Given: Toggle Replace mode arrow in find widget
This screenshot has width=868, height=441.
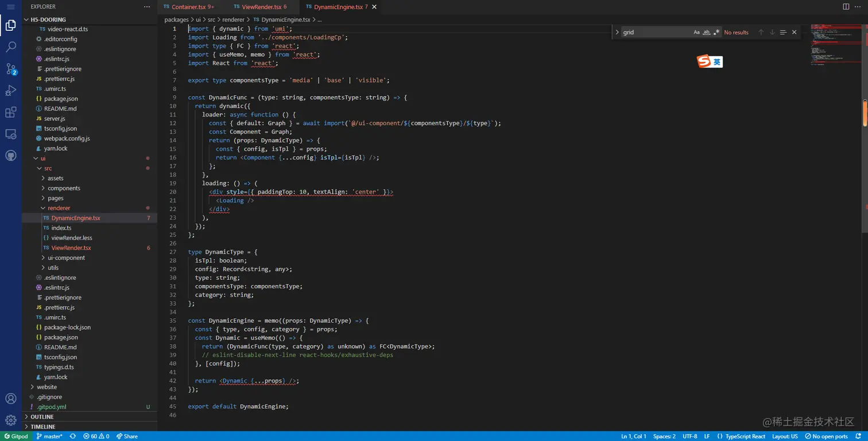Looking at the screenshot, I should pyautogui.click(x=617, y=32).
